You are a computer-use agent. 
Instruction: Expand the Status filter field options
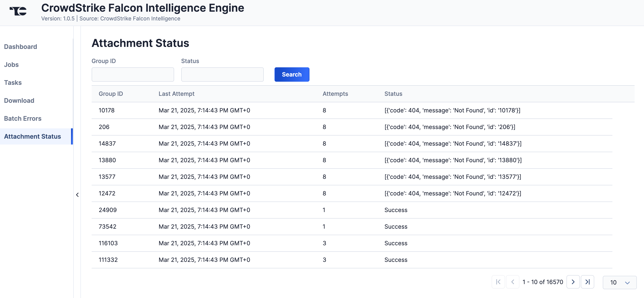coord(222,74)
